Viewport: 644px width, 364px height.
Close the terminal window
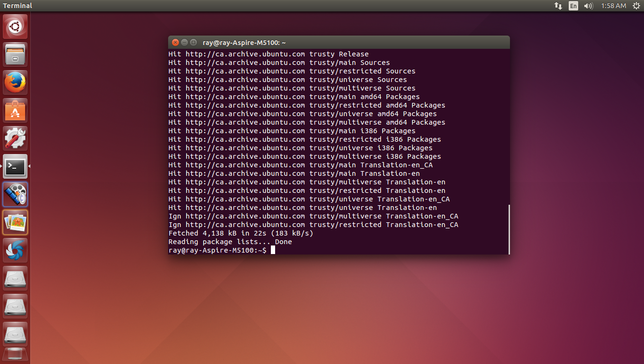(175, 42)
